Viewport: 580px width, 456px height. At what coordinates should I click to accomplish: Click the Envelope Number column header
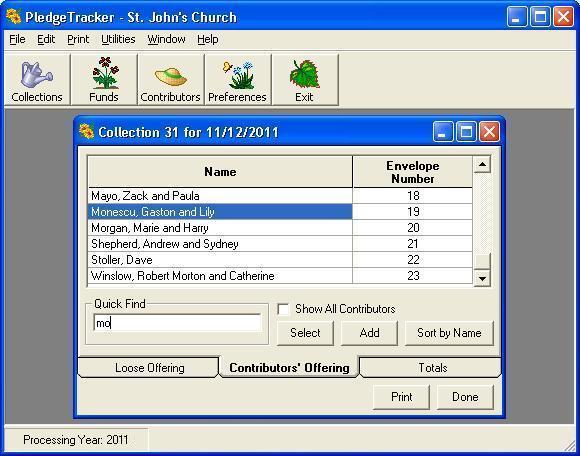(x=413, y=172)
